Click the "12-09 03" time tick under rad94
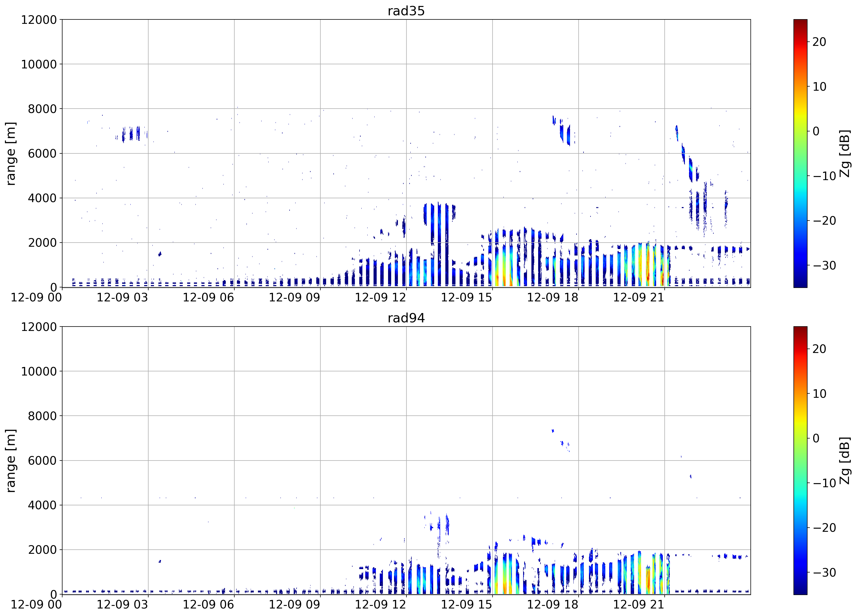Screen dimensions: 857x616 (x=122, y=605)
